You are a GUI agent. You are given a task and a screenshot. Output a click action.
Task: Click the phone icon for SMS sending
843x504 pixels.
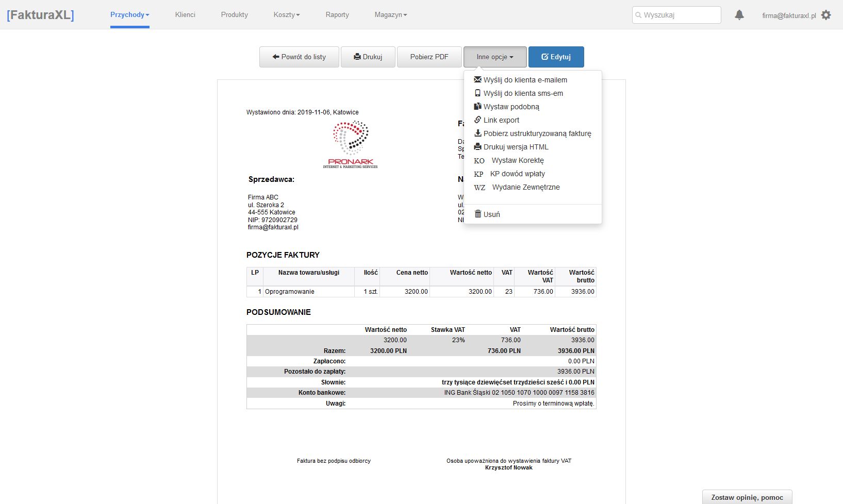[477, 93]
